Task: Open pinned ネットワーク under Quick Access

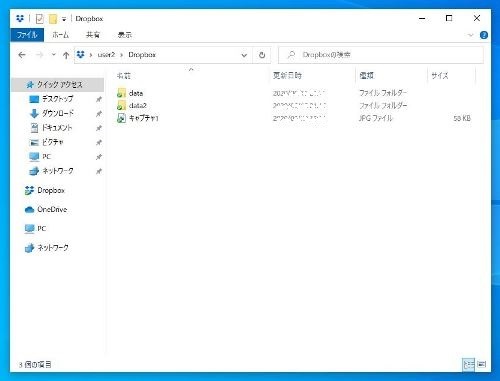Action: (x=58, y=171)
